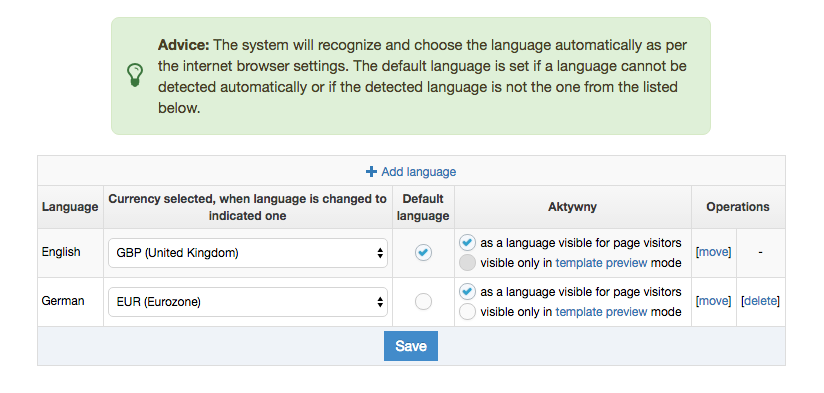
Task: Click the Default language column header
Action: click(423, 207)
